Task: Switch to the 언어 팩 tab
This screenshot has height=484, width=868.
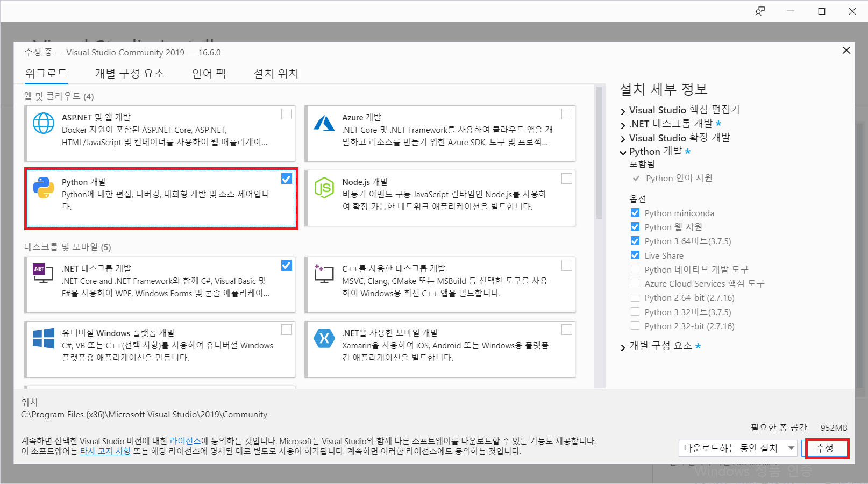Action: (209, 74)
